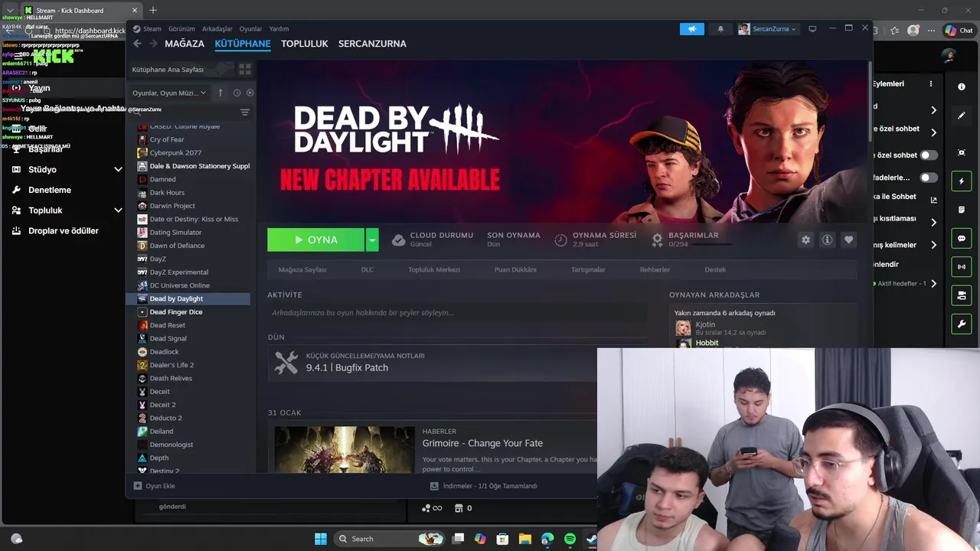Toggle the first özel sohbet switch

pos(929,155)
